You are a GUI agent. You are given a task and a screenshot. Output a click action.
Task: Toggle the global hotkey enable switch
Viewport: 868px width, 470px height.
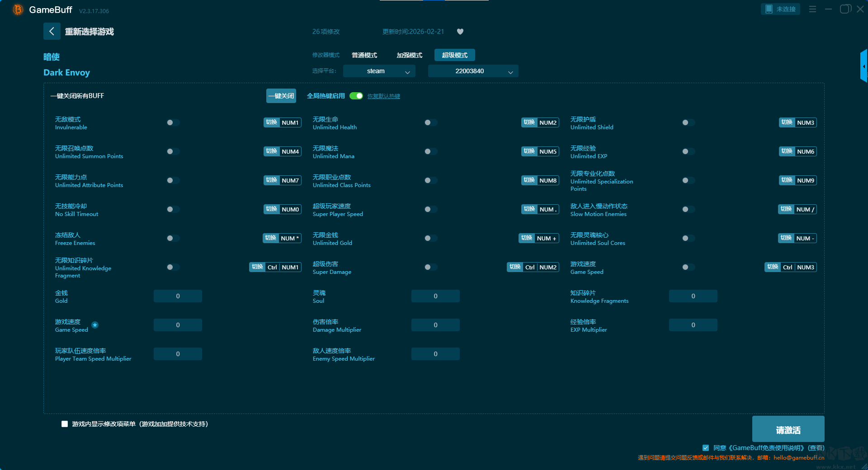pyautogui.click(x=356, y=96)
